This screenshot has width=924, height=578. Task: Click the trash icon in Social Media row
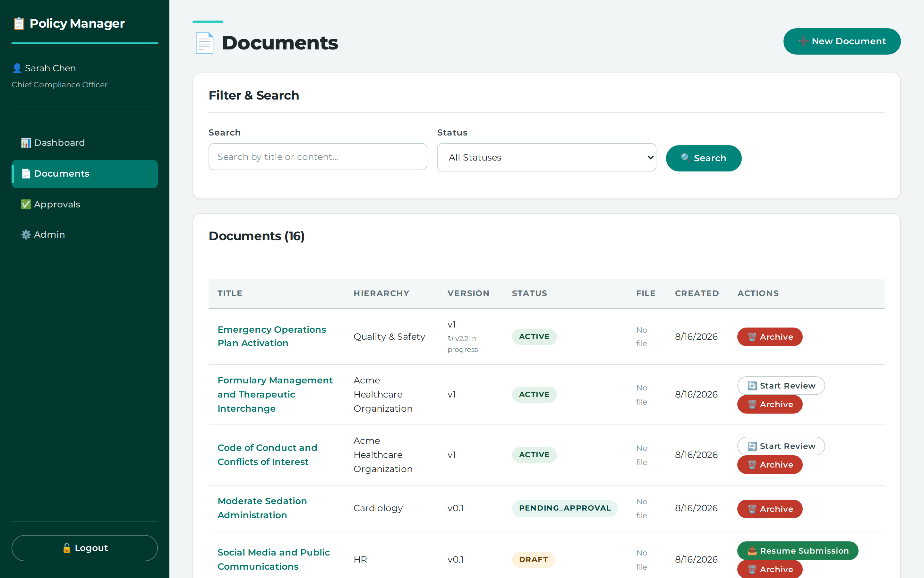pos(752,569)
